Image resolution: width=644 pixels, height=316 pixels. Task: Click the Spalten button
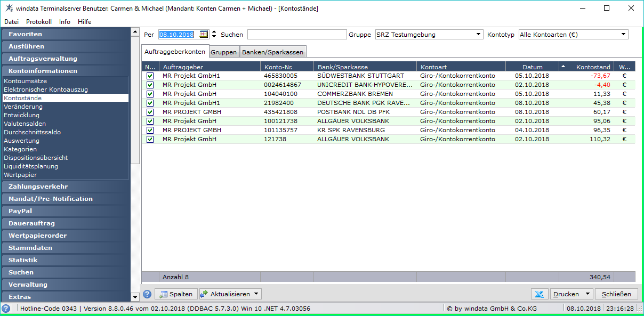pos(176,294)
